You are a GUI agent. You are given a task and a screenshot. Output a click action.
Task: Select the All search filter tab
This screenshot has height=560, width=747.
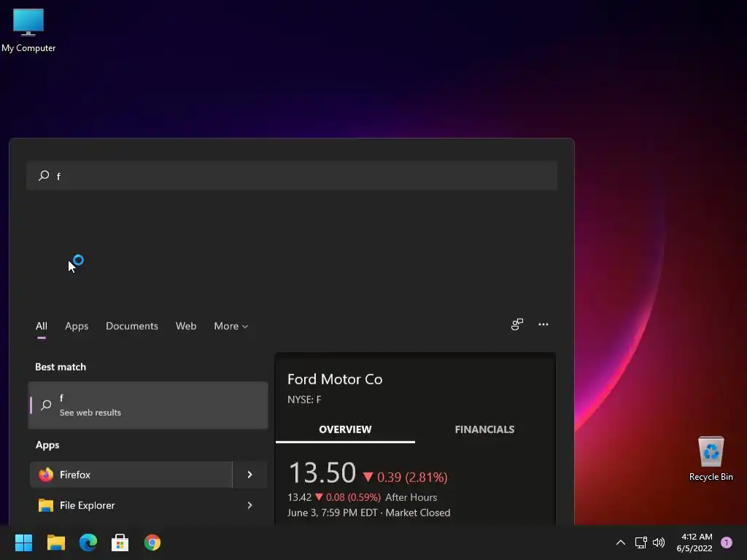(x=42, y=326)
